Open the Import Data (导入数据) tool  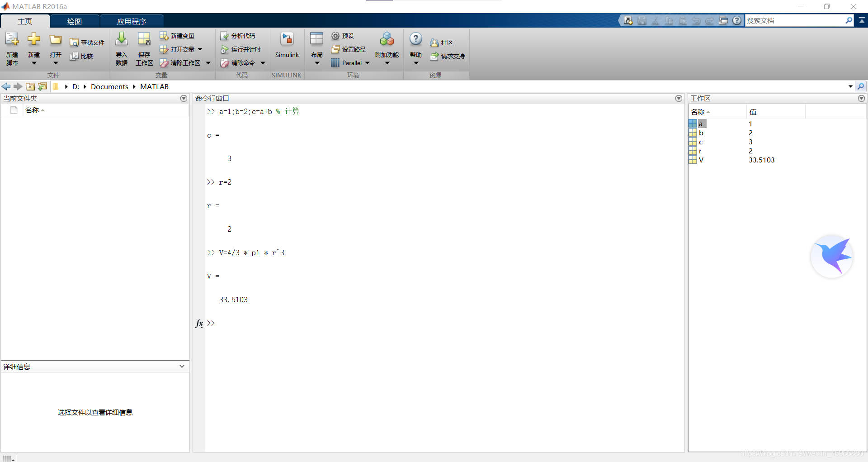click(x=121, y=40)
